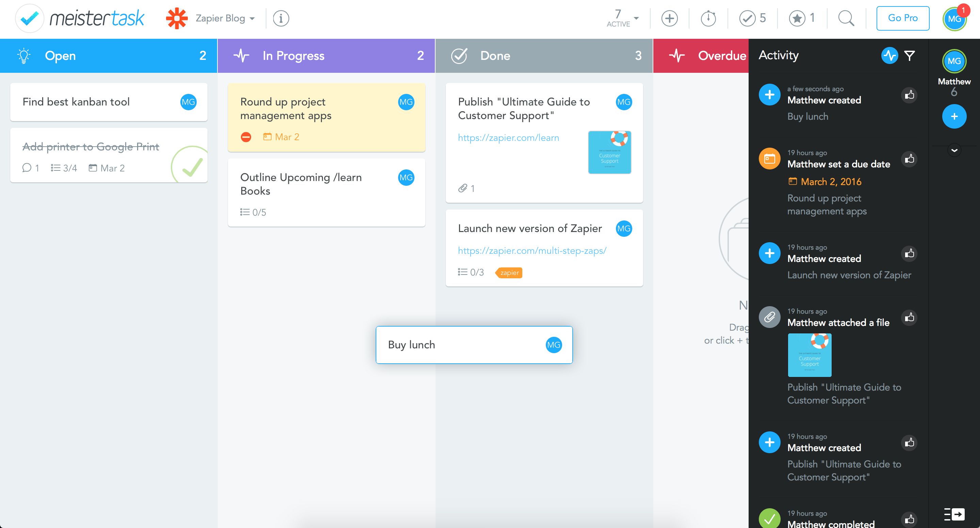Expand the 7 Active projects dropdown
The height and width of the screenshot is (528, 980).
tap(635, 18)
